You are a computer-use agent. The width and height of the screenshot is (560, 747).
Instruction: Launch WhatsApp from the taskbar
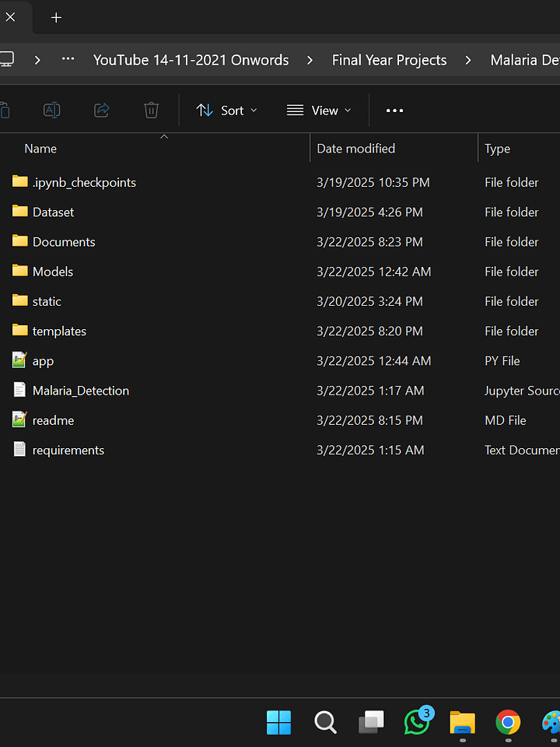(x=418, y=721)
